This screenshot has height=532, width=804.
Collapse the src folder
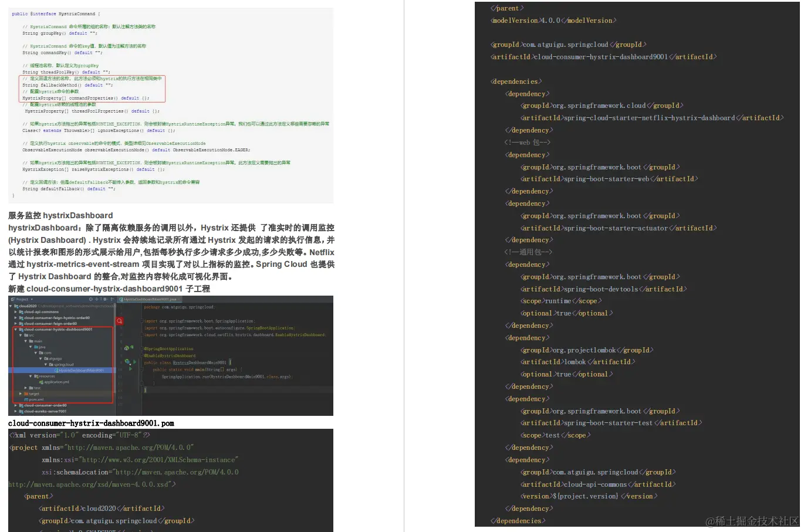(x=19, y=335)
